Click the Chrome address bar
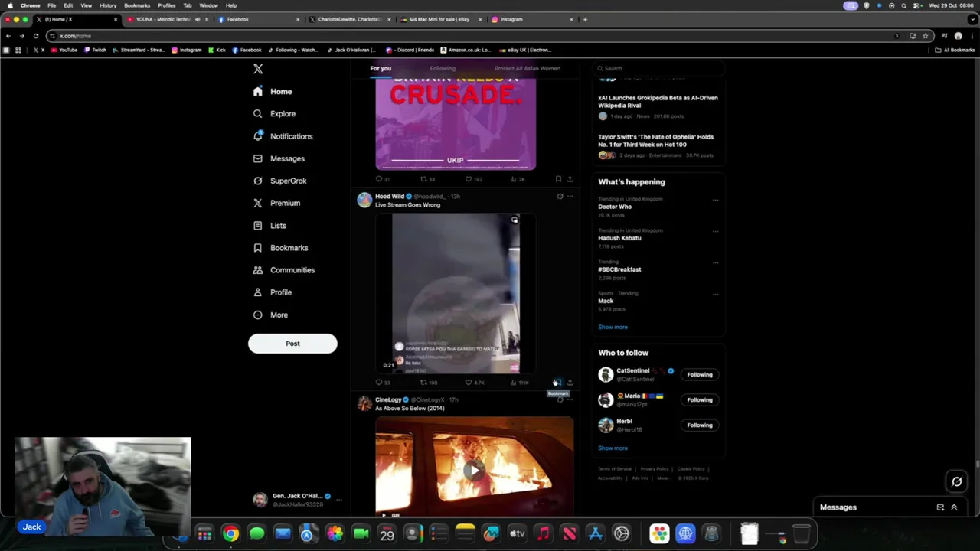Screen dimensions: 980x551 click(475, 36)
